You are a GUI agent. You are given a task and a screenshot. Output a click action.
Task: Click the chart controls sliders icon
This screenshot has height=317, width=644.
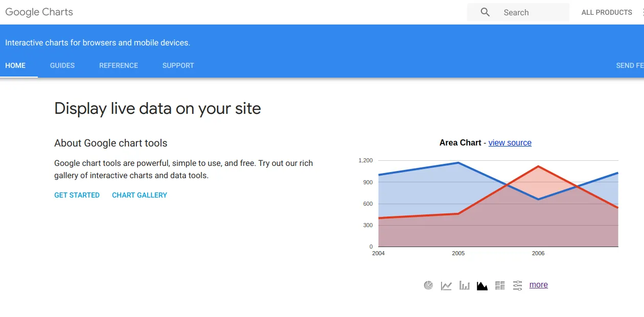point(517,285)
